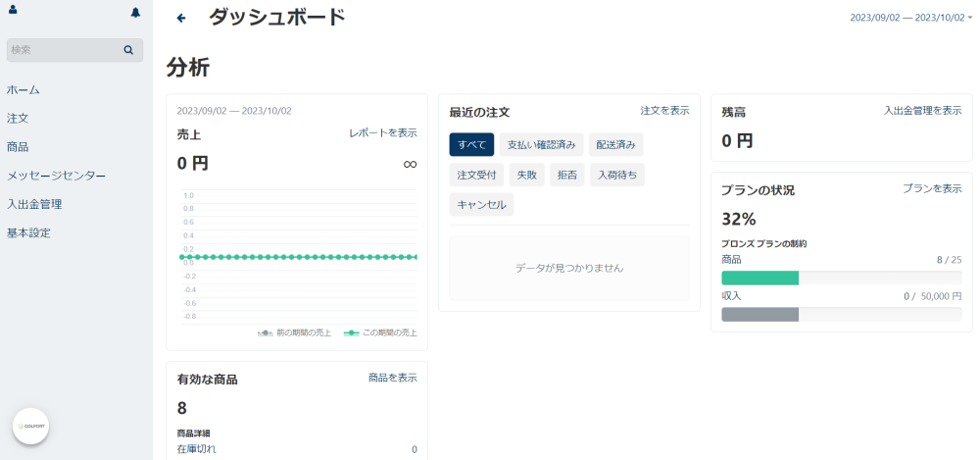Click the 入出金管理を表示 link
This screenshot has height=460, width=980.
pos(922,110)
